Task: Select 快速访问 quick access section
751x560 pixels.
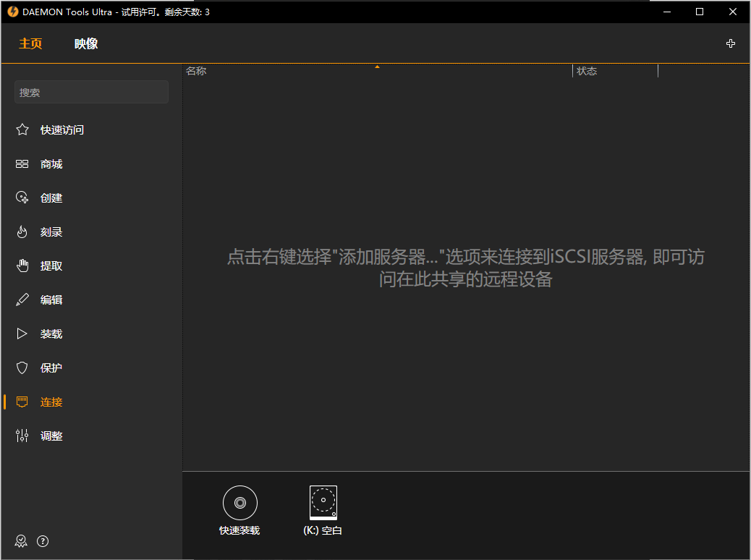Action: (x=61, y=130)
